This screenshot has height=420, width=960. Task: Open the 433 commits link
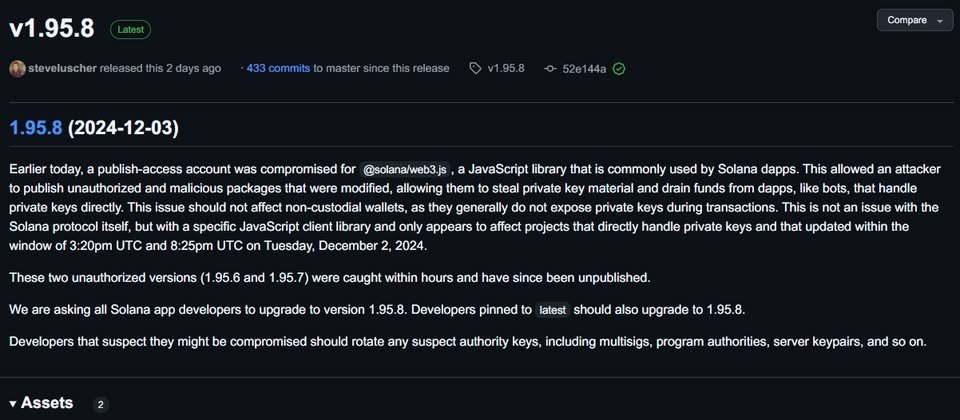coord(278,69)
